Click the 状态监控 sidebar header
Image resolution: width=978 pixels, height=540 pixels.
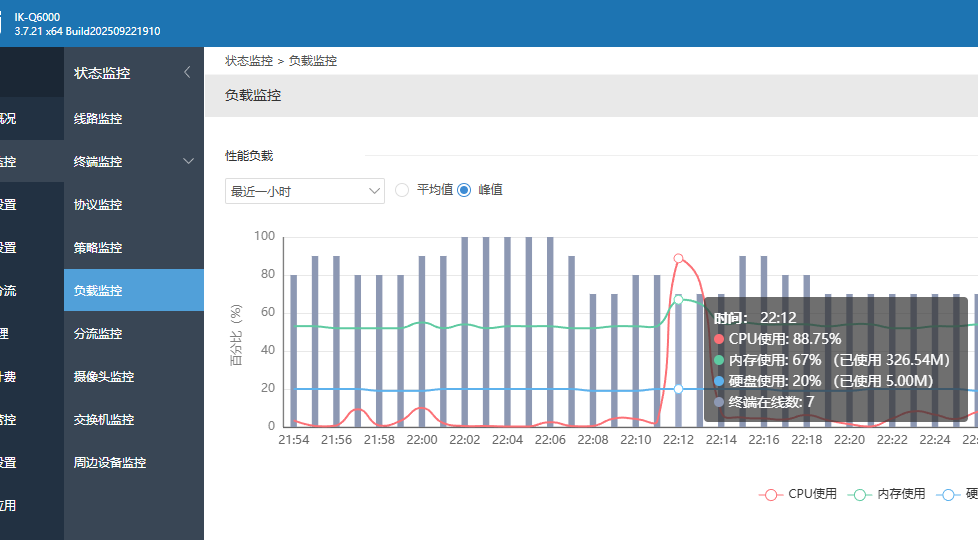tap(102, 73)
